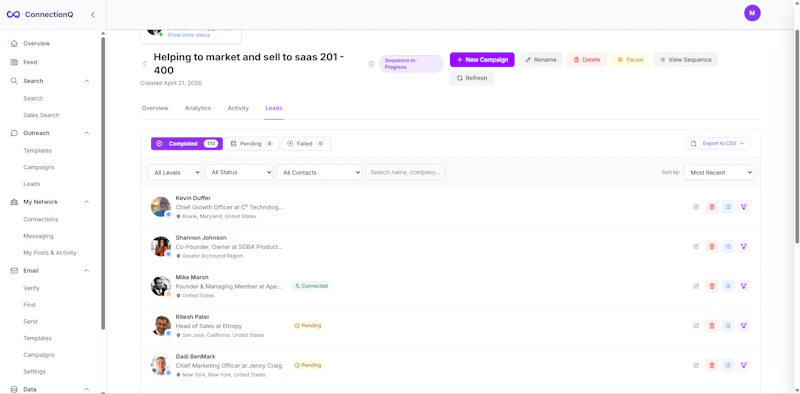Image resolution: width=800 pixels, height=394 pixels.
Task: Switch to the Overview campaign tab
Action: pos(155,108)
